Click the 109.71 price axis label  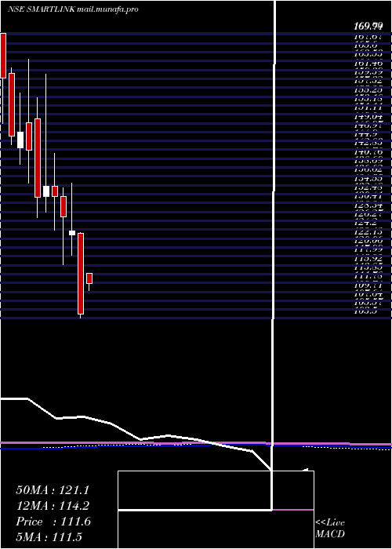pyautogui.click(x=368, y=286)
